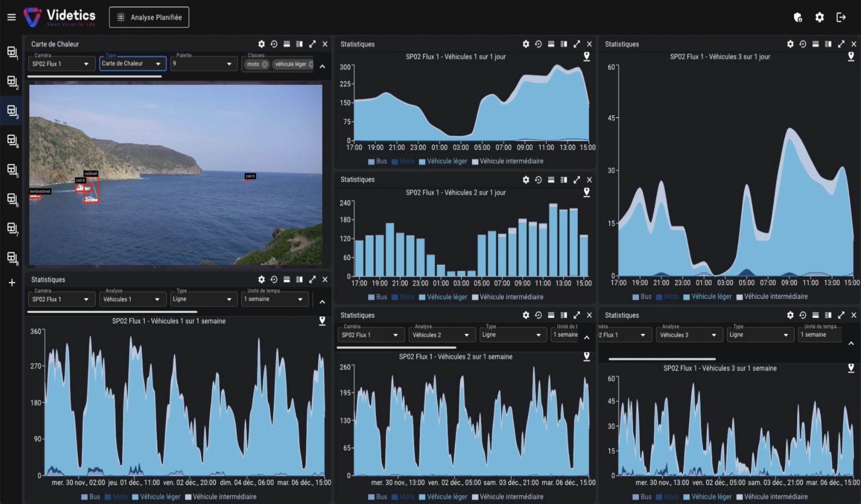Switch to dashboard layout 3 in sidebar
Screen dimensions: 861x504
coord(12,112)
